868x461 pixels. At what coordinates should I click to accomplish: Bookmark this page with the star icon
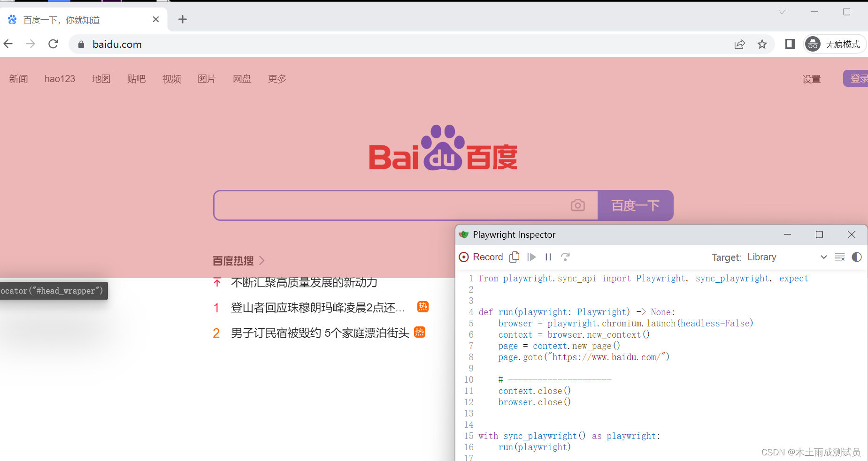pyautogui.click(x=762, y=44)
